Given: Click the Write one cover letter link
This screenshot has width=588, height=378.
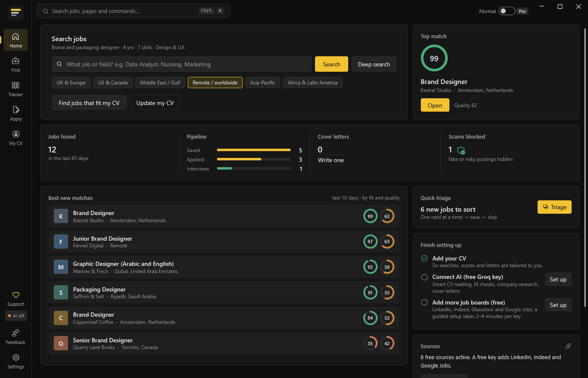Looking at the screenshot, I should click(331, 160).
